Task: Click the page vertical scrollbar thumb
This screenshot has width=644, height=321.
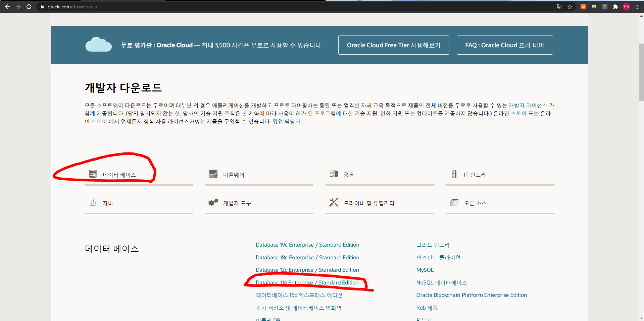Action: coord(641,71)
